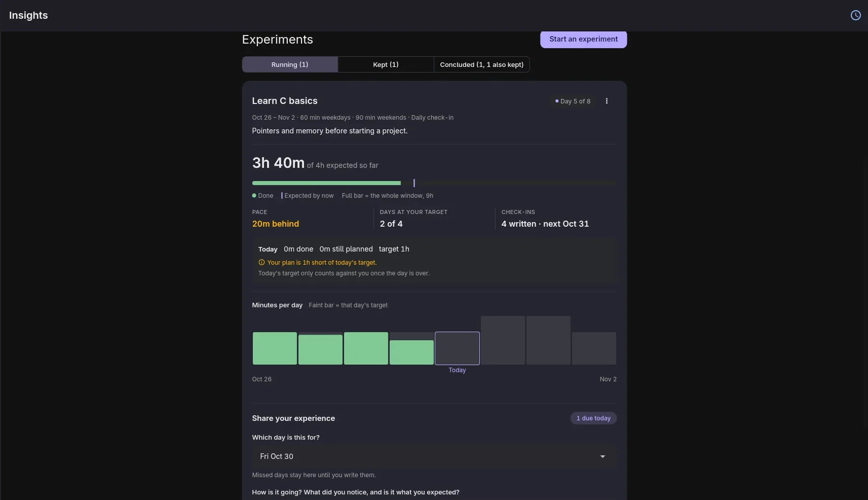The width and height of the screenshot is (868, 500).
Task: Click the Insights page title
Action: click(28, 15)
